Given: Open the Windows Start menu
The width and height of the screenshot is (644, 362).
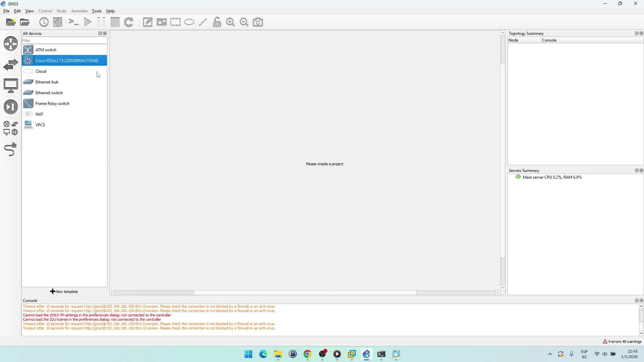Looking at the screenshot, I should pyautogui.click(x=249, y=354).
